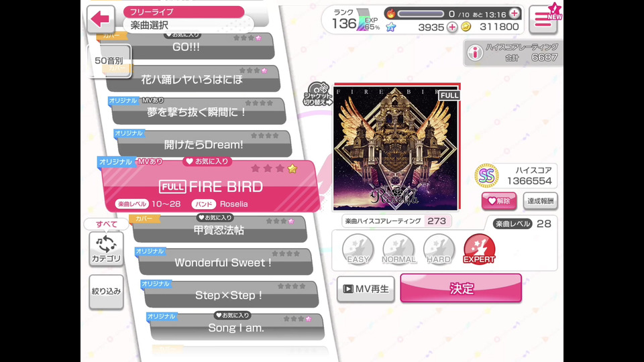Remove favorite with 解除 heart button

499,201
